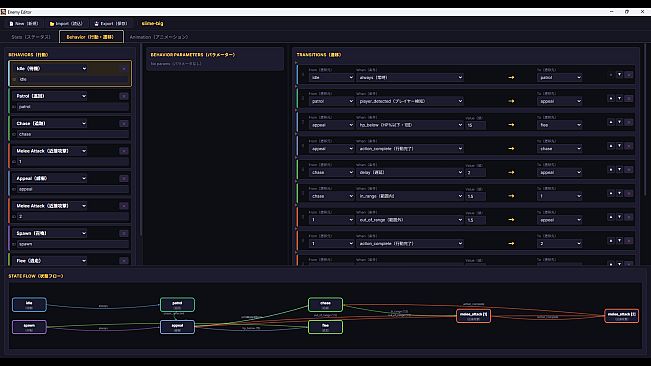Select the melee_attack [2] node

pyautogui.click(x=622, y=316)
